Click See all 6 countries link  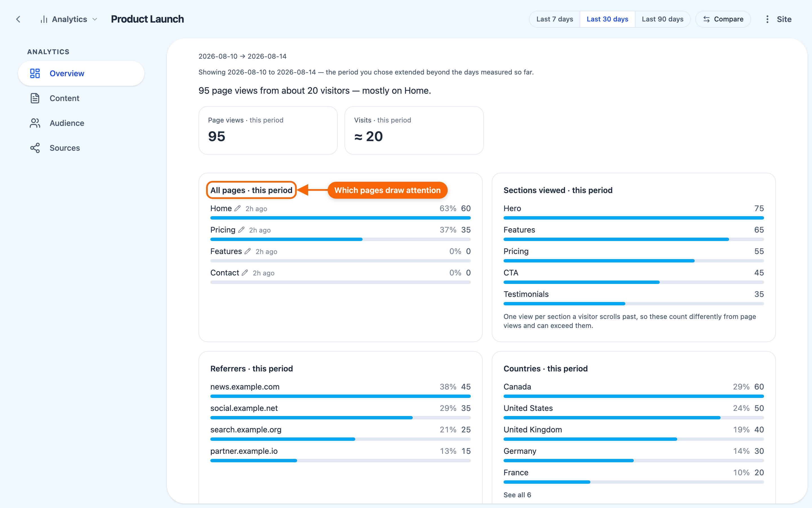coord(517,494)
